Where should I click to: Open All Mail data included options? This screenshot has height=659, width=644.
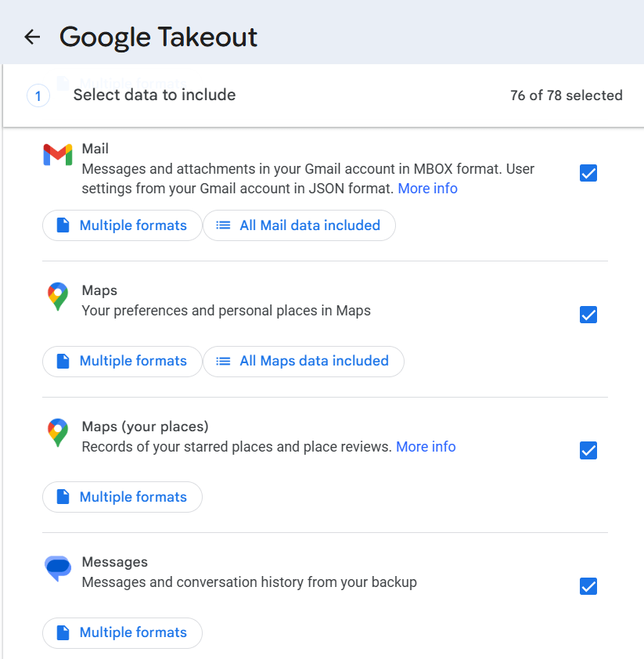pos(299,225)
